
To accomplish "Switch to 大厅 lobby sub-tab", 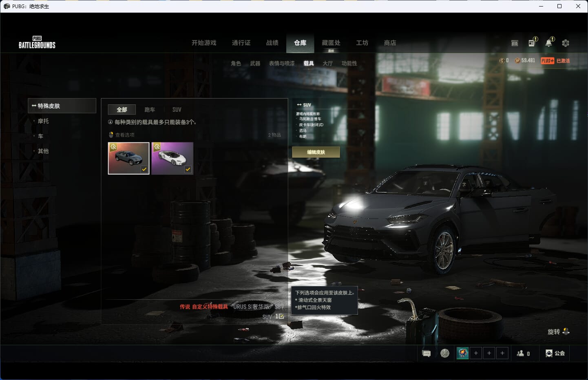I will point(327,63).
